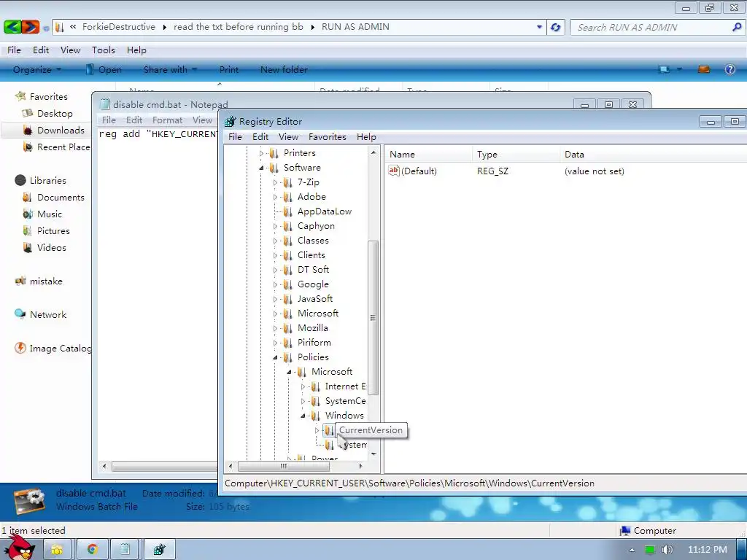The height and width of the screenshot is (560, 747).
Task: Open the mistake homegroup item in sidebar
Action: pyautogui.click(x=46, y=281)
